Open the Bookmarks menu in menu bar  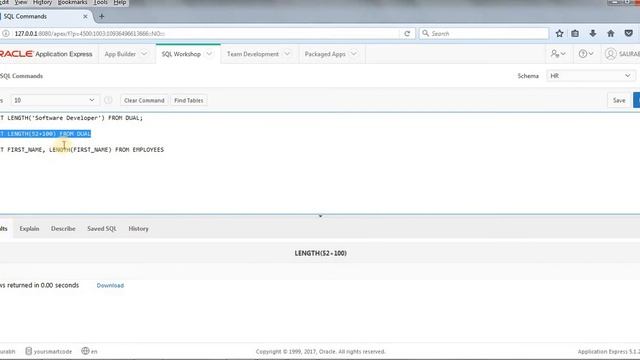click(73, 2)
